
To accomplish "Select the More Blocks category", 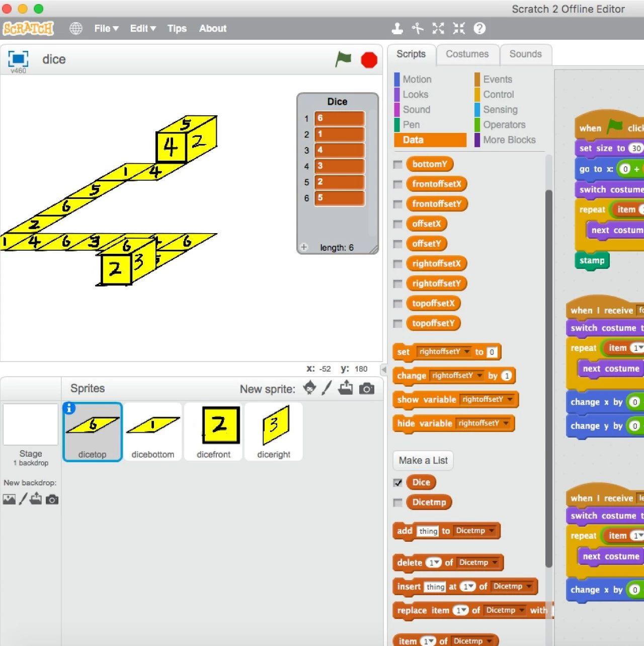I will 509,140.
